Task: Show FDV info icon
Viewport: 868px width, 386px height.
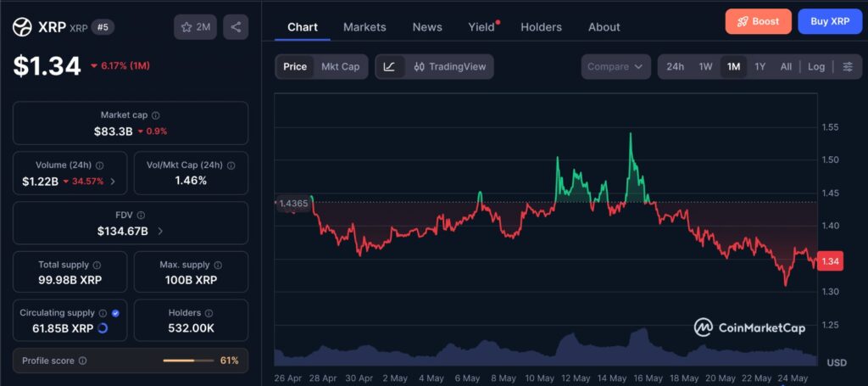Action: point(141,215)
